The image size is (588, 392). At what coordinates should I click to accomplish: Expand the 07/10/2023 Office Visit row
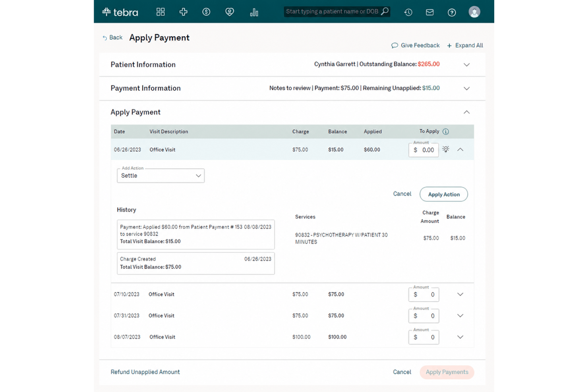pos(460,294)
